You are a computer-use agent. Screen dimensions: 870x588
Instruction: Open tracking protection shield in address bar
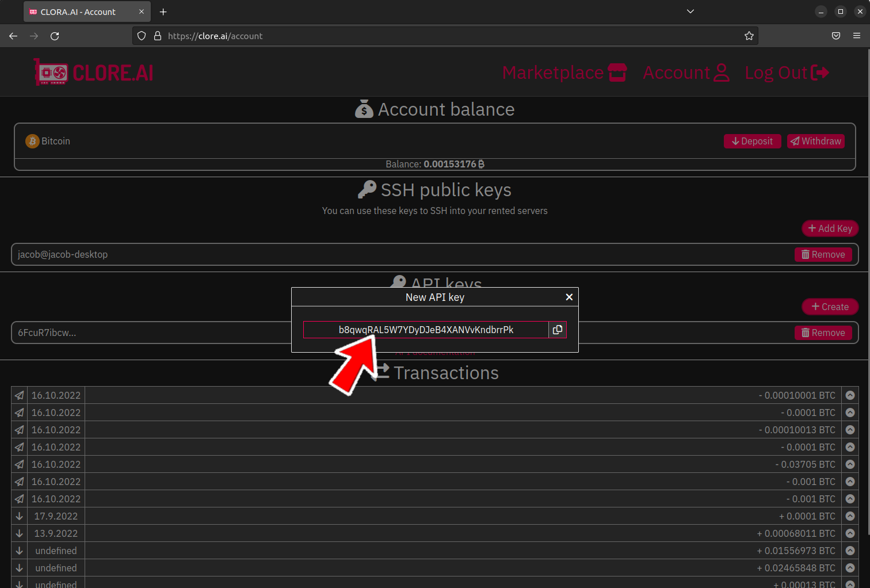point(141,36)
